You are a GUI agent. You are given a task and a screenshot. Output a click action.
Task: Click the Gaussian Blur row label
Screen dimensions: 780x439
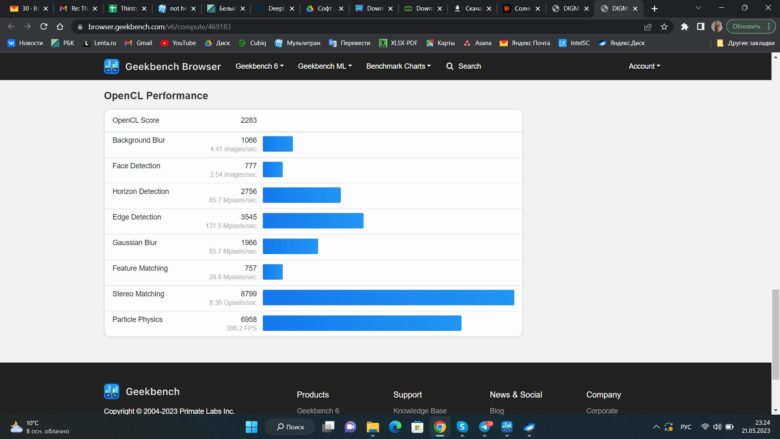135,243
